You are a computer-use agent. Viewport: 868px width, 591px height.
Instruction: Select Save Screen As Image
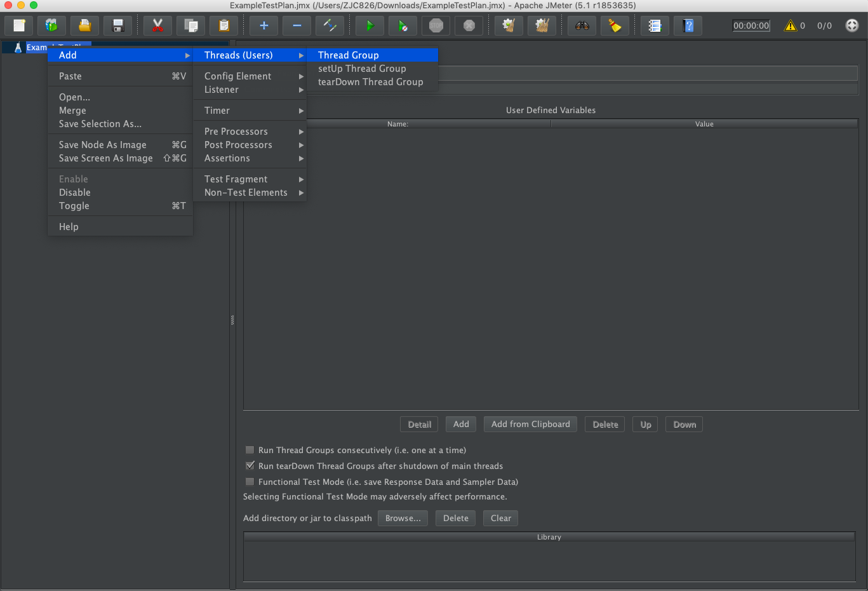(120, 158)
